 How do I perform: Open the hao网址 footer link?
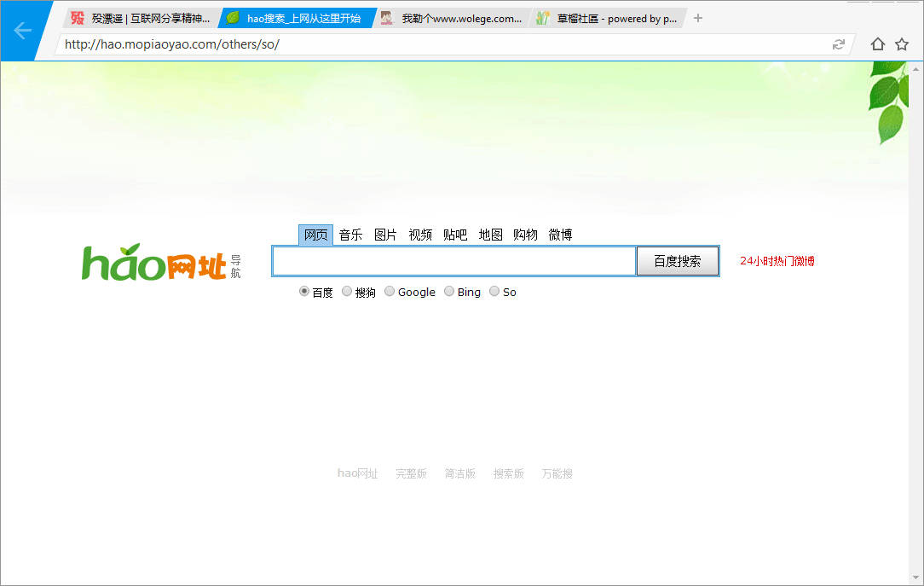click(x=358, y=473)
